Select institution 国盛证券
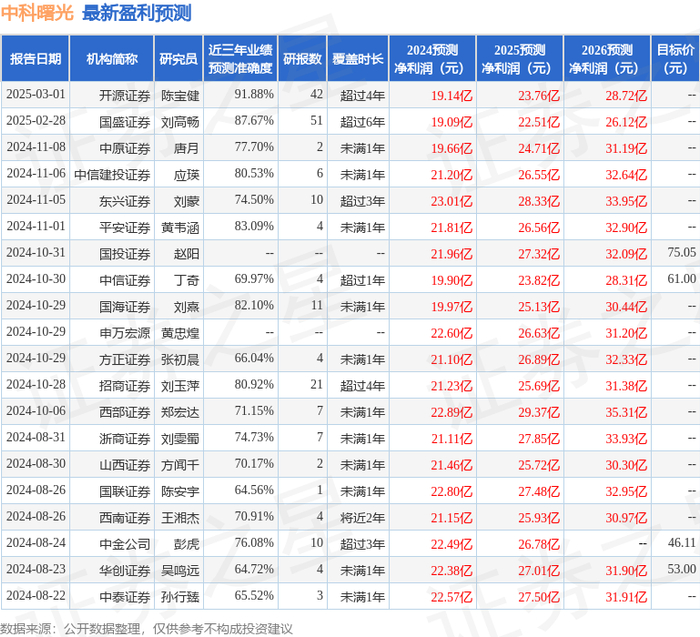 coord(125,122)
